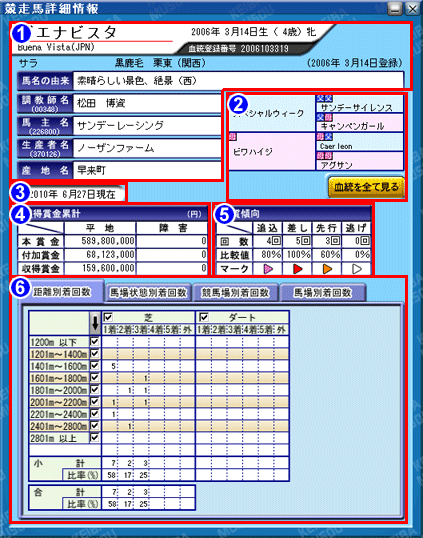Switch to the 馬場別着回数 tab
Screen dimensions: 423x538
322,293
